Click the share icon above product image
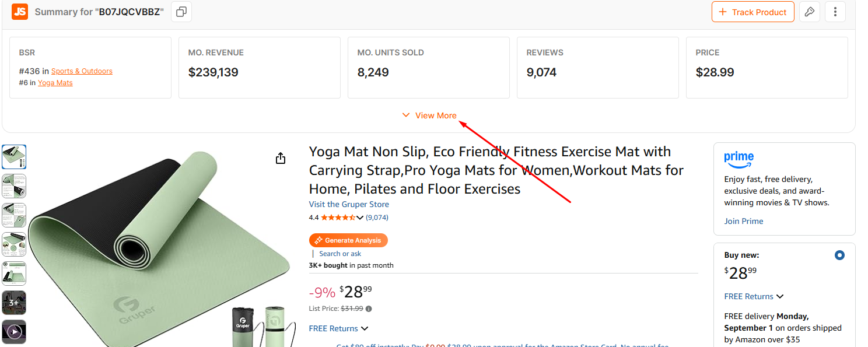The width and height of the screenshot is (868, 347). 281,159
